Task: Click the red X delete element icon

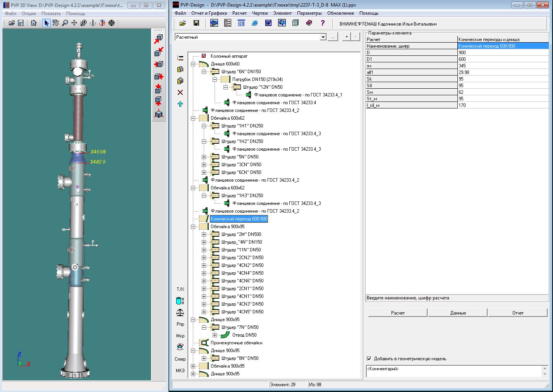Action: coord(180,92)
